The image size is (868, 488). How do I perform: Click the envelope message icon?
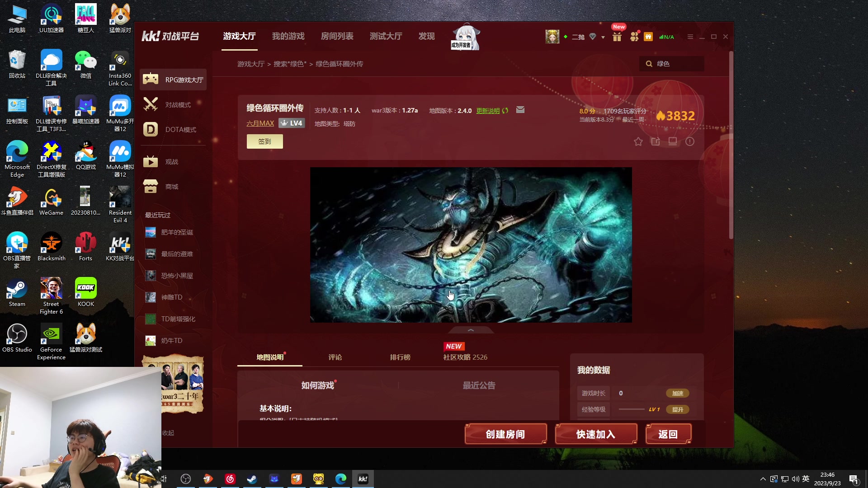pyautogui.click(x=520, y=110)
